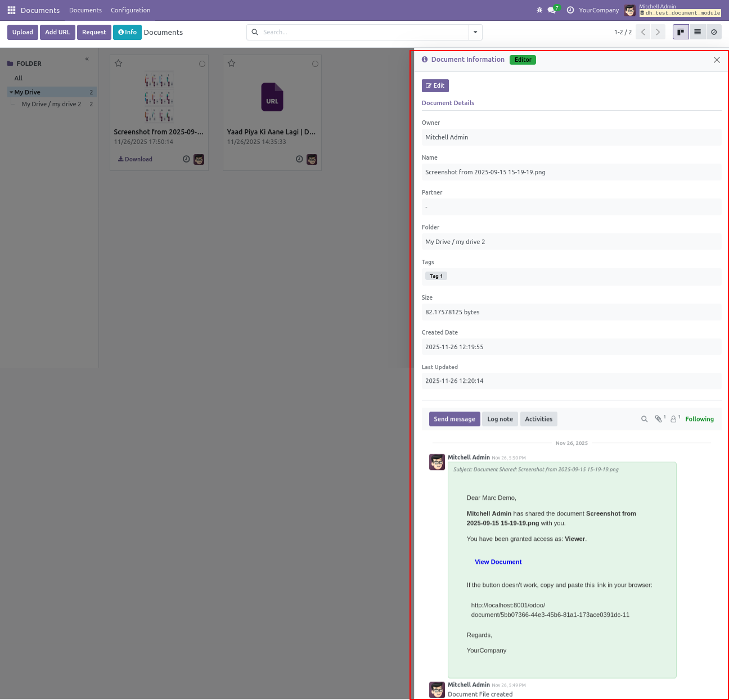Viewport: 729px width, 700px height.
Task: Open the apps grid home menu
Action: click(11, 10)
